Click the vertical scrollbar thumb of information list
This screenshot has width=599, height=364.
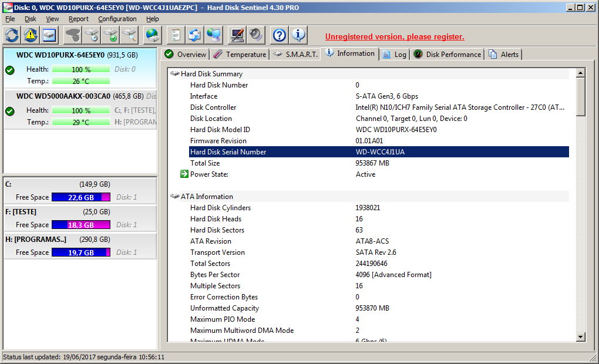tap(581, 97)
